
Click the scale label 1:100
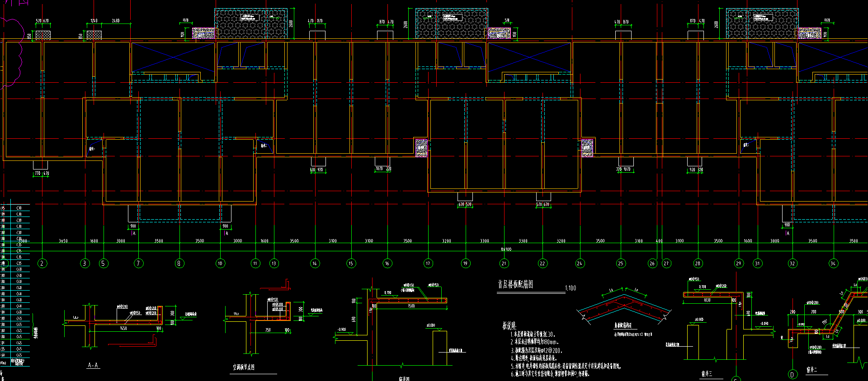coord(571,288)
